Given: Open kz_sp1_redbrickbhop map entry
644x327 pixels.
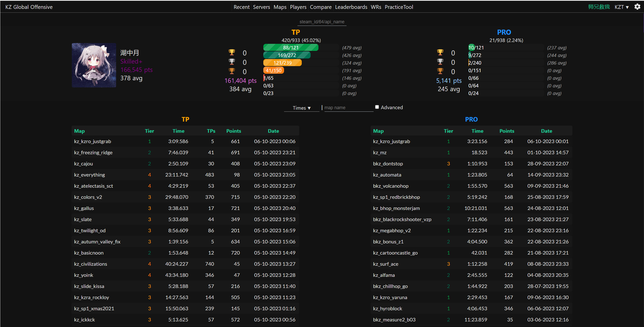Looking at the screenshot, I should [x=396, y=197].
